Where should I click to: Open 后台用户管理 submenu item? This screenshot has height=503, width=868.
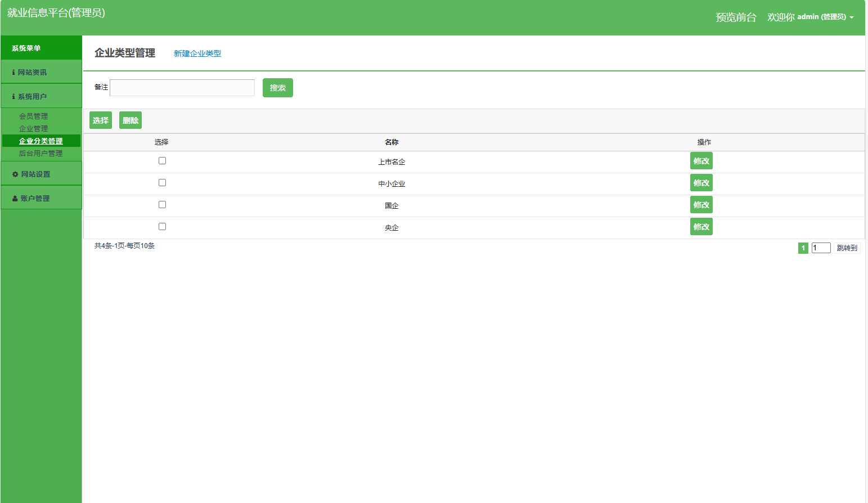(41, 154)
